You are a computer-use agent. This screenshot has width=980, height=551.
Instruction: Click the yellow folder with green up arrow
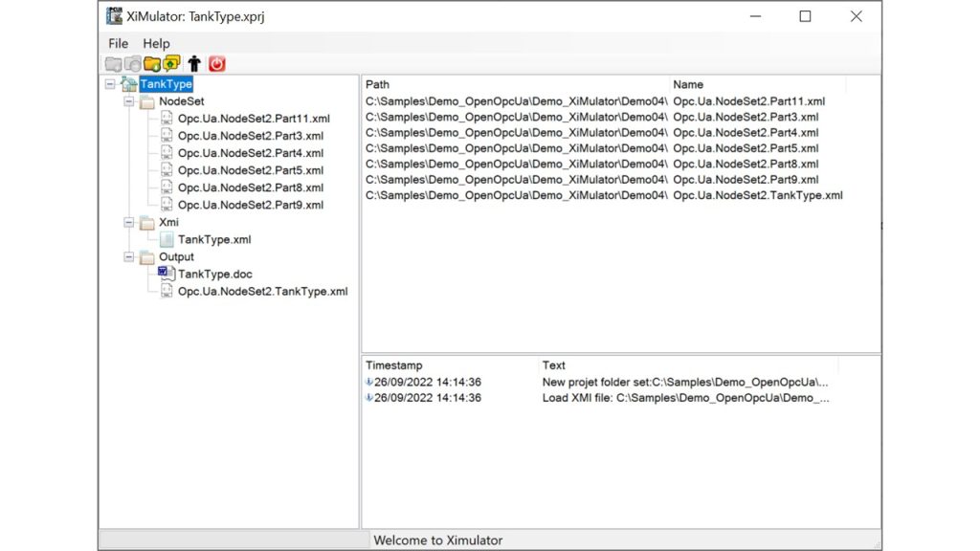[x=171, y=64]
